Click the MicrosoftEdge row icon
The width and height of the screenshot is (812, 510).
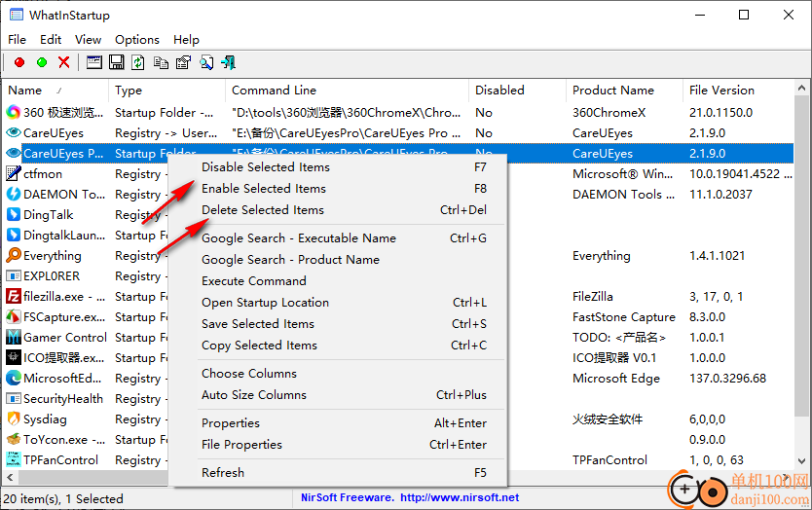14,378
